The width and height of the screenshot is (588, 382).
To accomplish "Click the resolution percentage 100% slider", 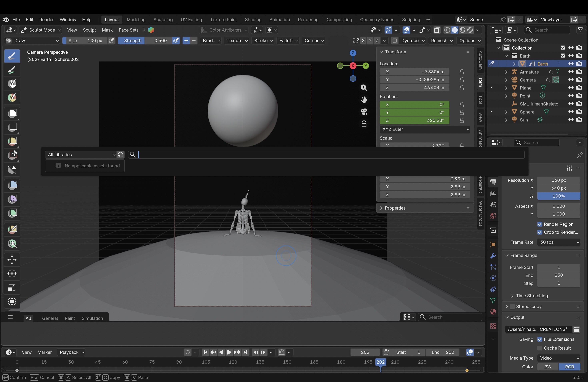I will pyautogui.click(x=559, y=196).
